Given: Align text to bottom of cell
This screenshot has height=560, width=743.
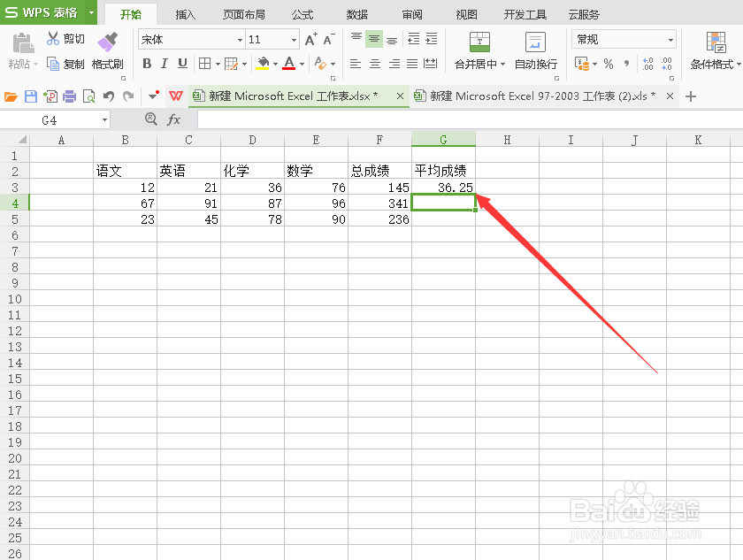Looking at the screenshot, I should 392,39.
